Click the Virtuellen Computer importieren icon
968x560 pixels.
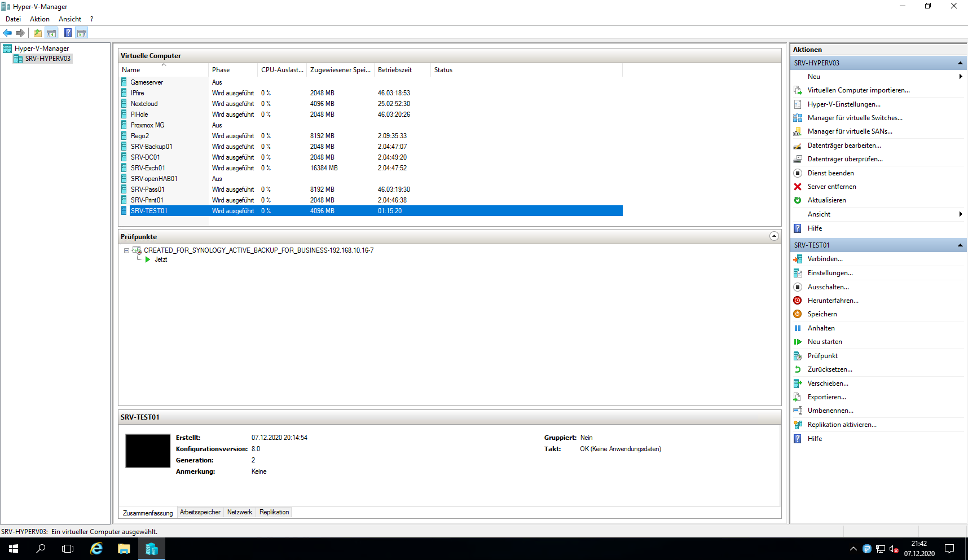(798, 90)
